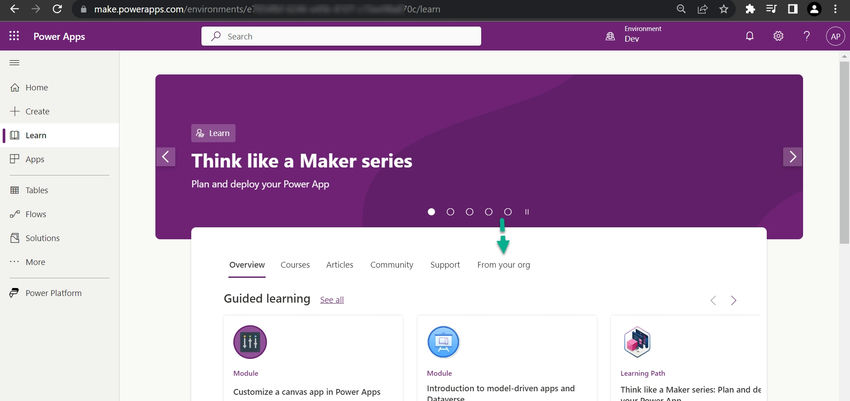Switch to the Articles tab
This screenshot has width=850, height=401.
point(340,265)
